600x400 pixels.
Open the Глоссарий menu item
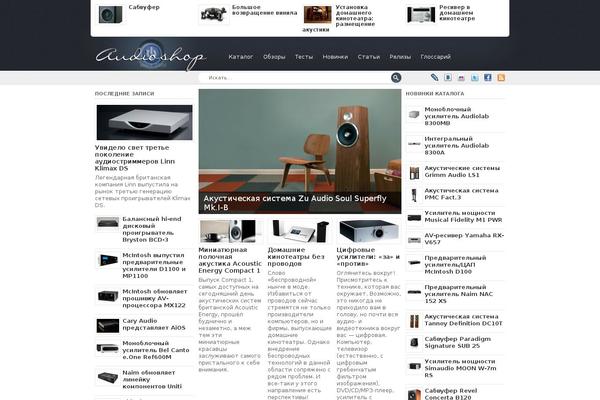(435, 57)
